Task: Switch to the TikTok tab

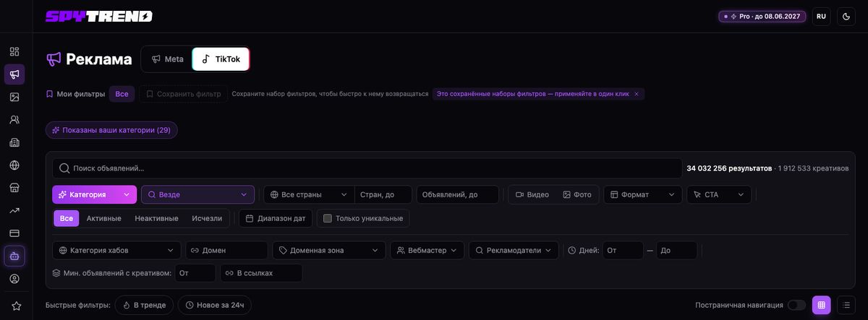Action: tap(221, 59)
